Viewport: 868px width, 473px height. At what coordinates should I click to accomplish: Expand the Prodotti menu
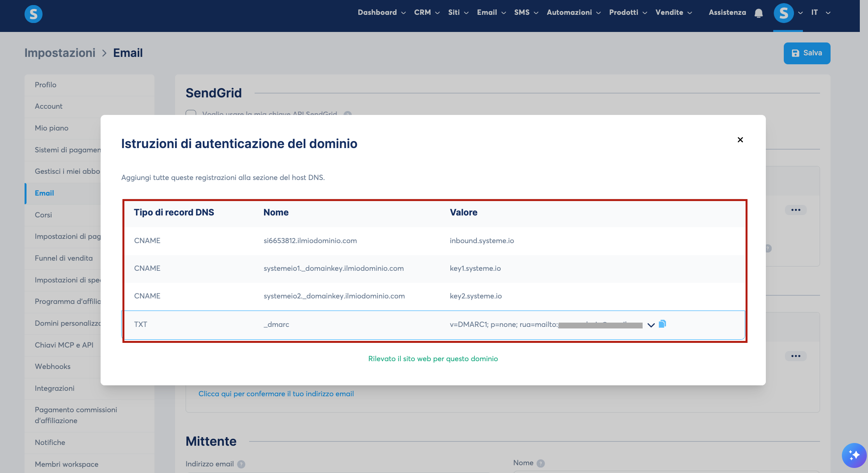[628, 12]
